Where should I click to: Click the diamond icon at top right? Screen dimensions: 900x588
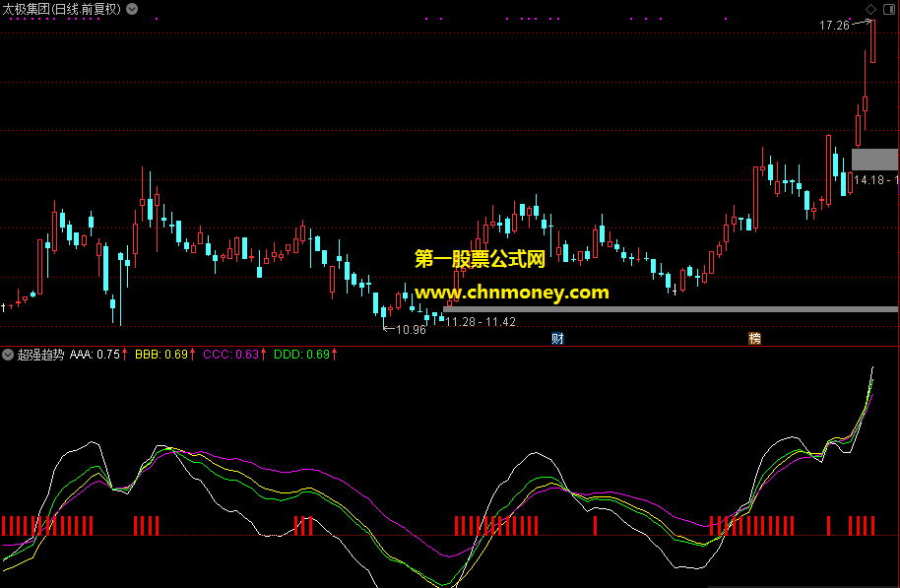(870, 9)
